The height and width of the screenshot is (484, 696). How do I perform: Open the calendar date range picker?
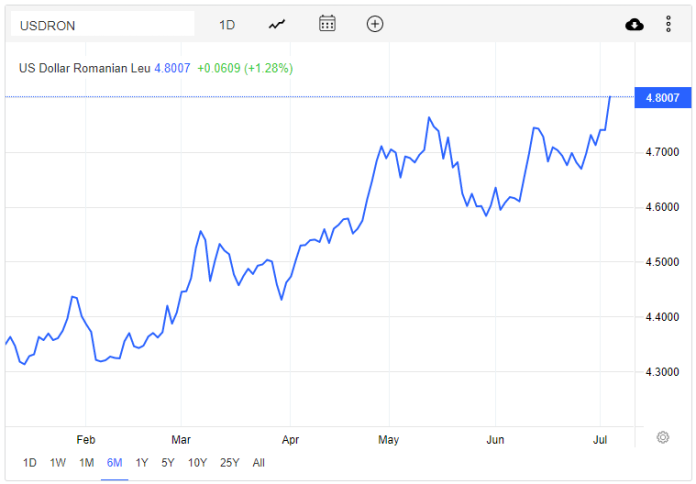[x=327, y=24]
